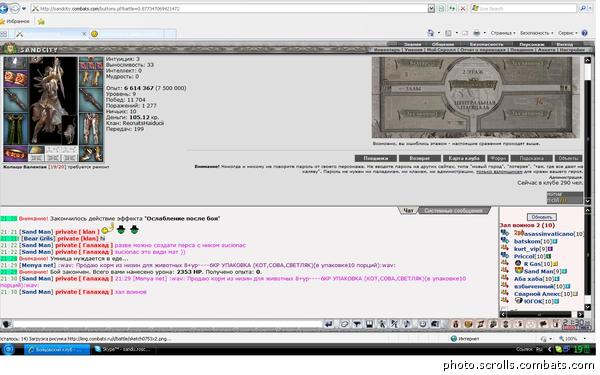The width and height of the screenshot is (600, 375).
Task: Show hidden tray icons arrow
Action: [550, 349]
